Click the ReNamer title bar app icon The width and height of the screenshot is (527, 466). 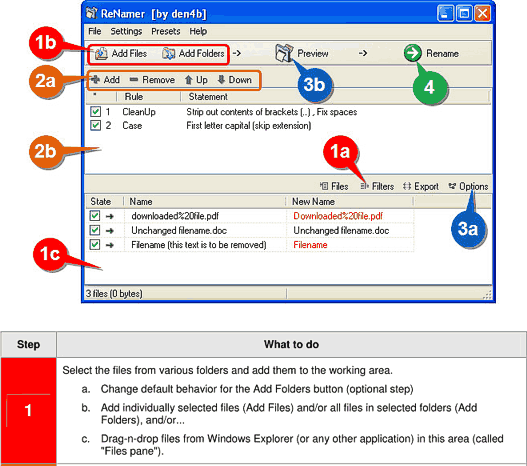(x=91, y=13)
